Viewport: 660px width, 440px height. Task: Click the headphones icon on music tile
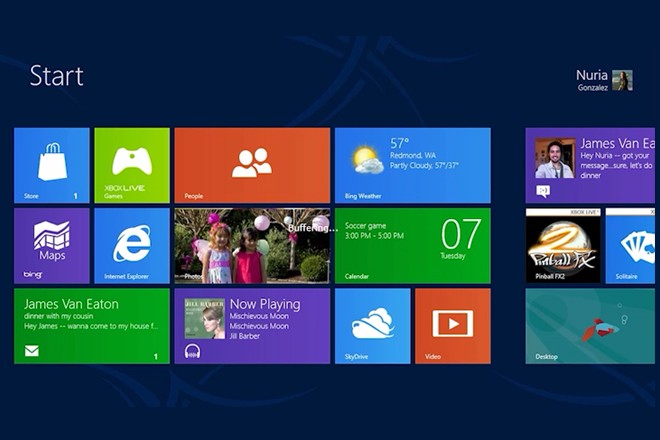(192, 351)
